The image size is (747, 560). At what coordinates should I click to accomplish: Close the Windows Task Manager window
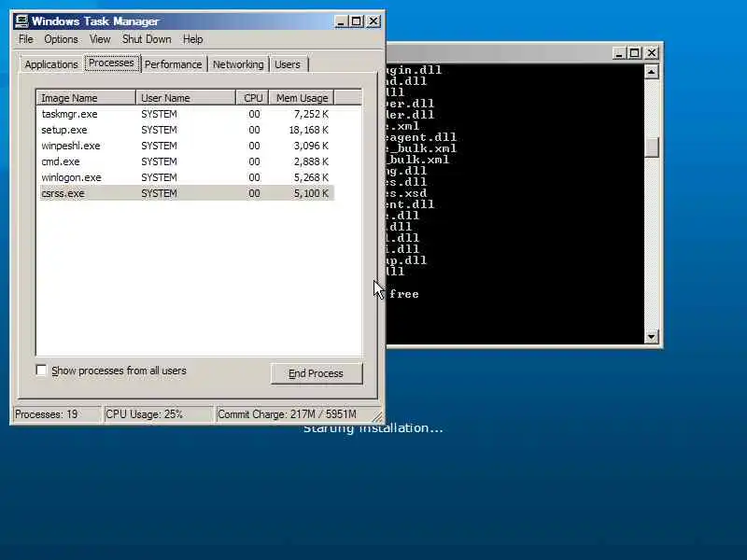point(374,21)
